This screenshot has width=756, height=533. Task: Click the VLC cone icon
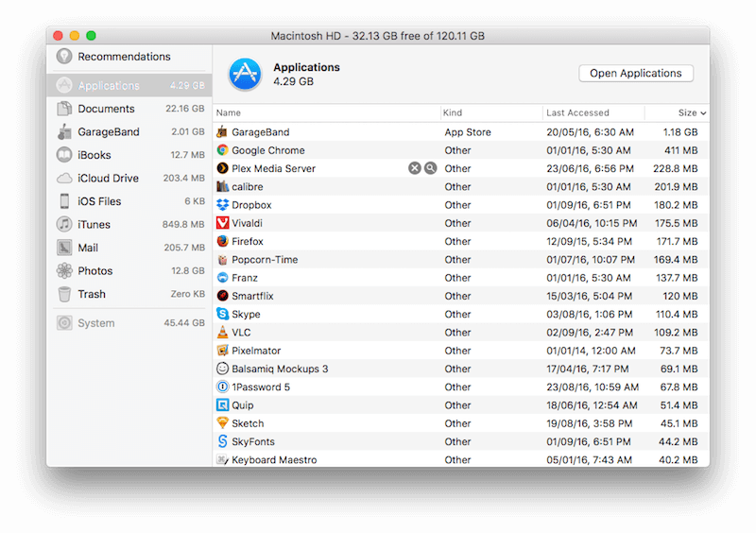pyautogui.click(x=222, y=333)
